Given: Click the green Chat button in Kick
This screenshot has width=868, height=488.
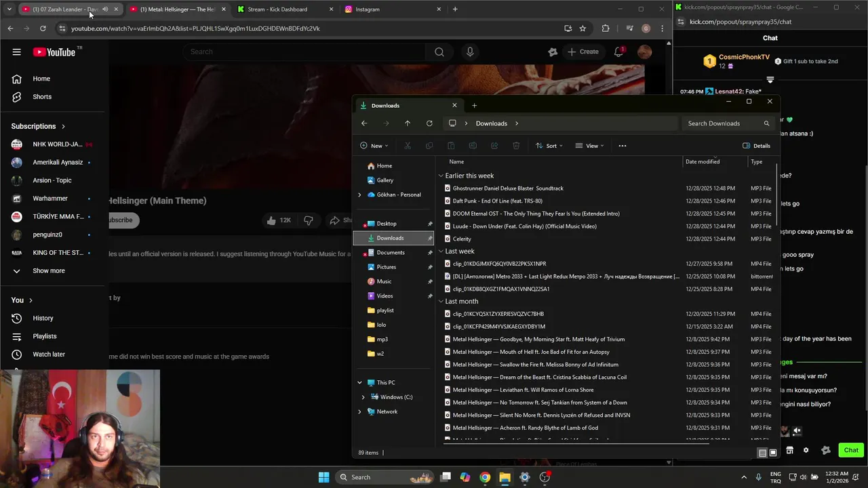Looking at the screenshot, I should click(851, 450).
